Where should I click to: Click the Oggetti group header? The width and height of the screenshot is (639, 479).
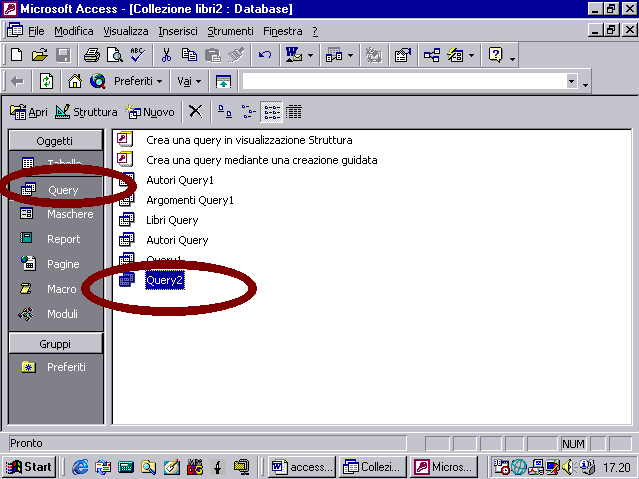point(55,141)
